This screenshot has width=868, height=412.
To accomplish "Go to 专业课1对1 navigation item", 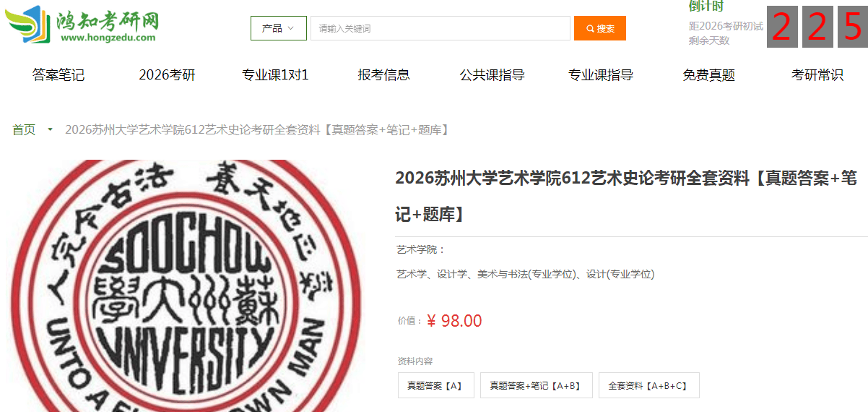I will 275,74.
